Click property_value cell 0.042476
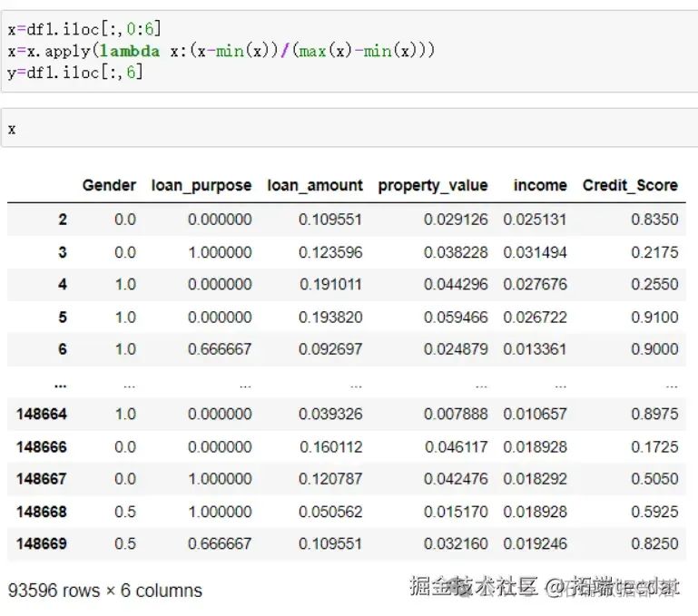This screenshot has width=698, height=616. tap(456, 479)
